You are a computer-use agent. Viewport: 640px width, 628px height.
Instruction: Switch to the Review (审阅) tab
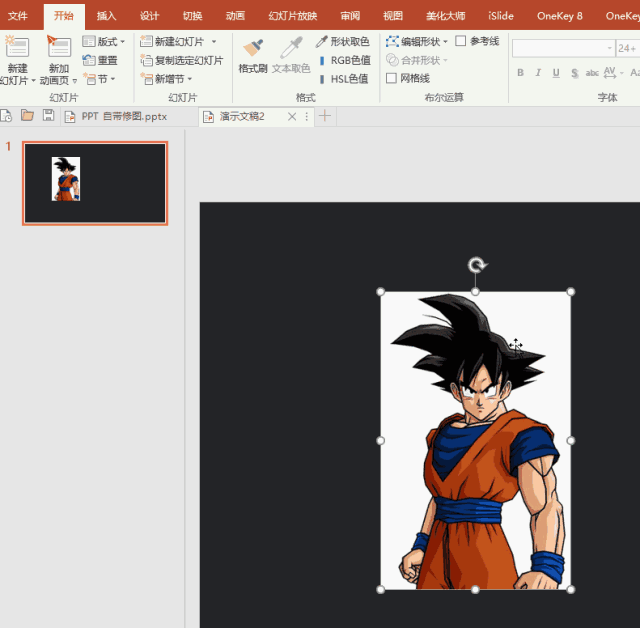[x=350, y=16]
